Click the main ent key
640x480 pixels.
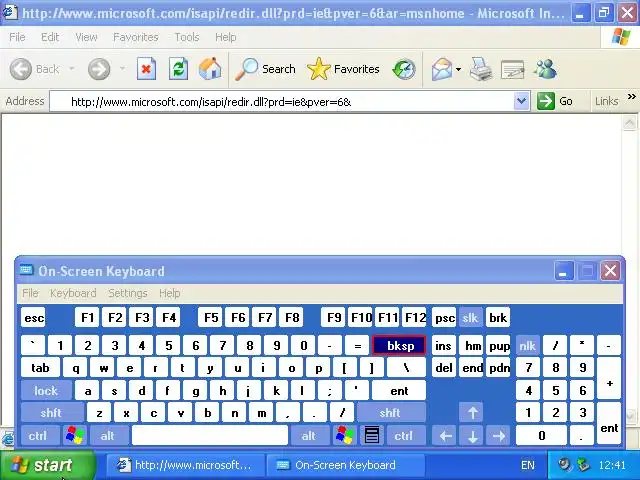(x=399, y=391)
